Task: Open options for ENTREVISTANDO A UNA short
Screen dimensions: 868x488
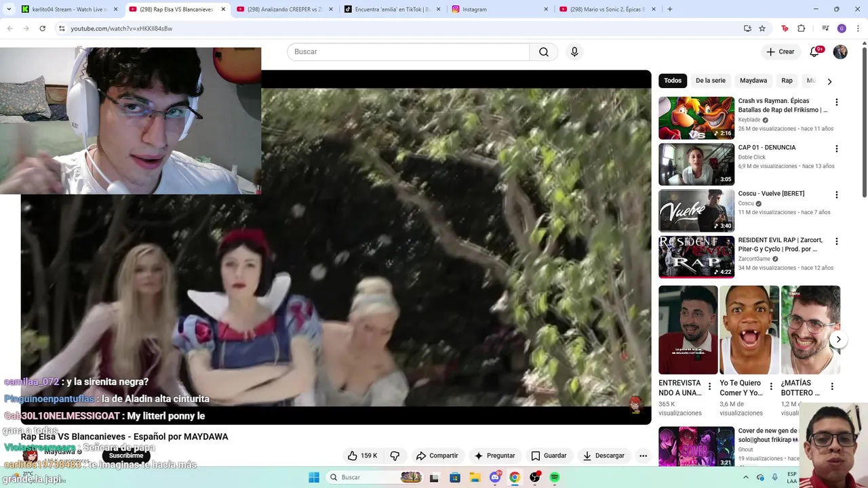Action: coord(709,386)
